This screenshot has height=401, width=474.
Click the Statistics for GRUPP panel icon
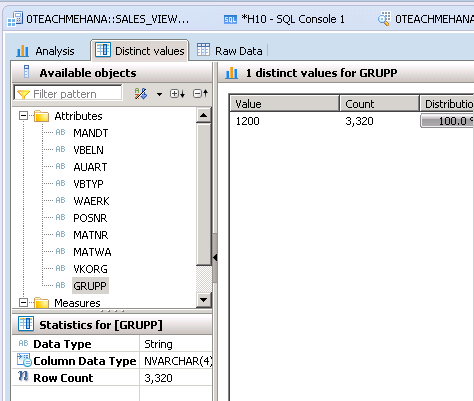pyautogui.click(x=26, y=324)
